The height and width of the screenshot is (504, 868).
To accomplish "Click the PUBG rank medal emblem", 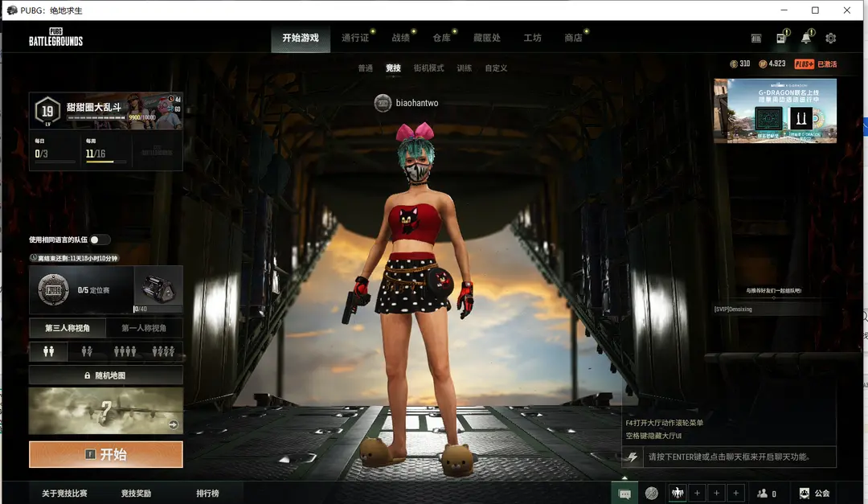I will click(x=53, y=289).
